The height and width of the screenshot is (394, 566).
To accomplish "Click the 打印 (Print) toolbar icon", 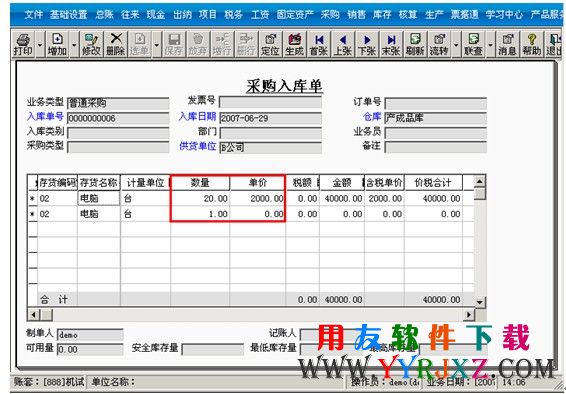I will coord(23,44).
